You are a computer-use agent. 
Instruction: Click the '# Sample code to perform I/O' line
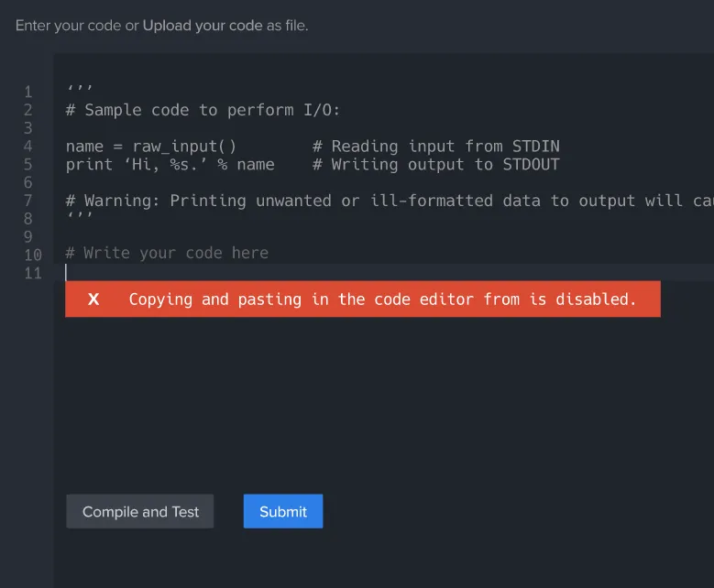coord(203,110)
